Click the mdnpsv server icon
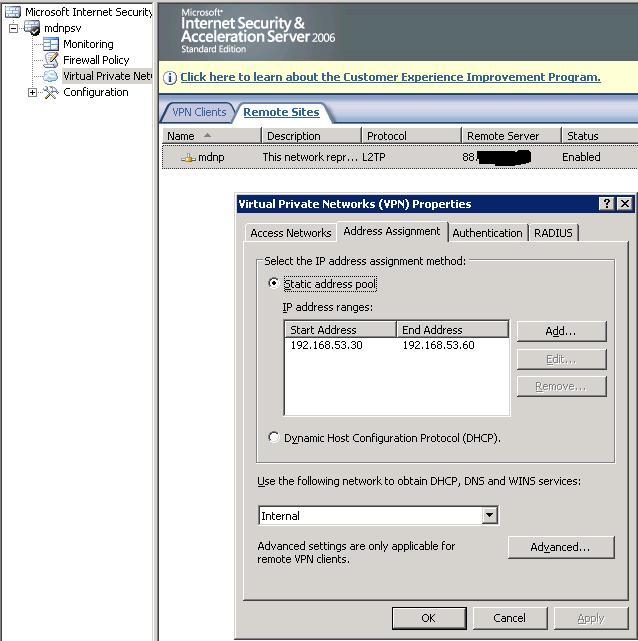 (x=32, y=28)
